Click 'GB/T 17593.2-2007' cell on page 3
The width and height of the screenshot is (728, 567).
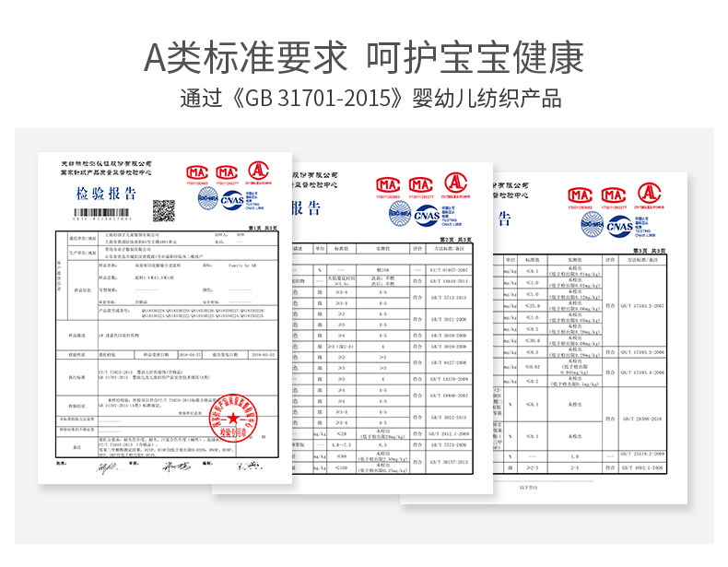pos(642,305)
